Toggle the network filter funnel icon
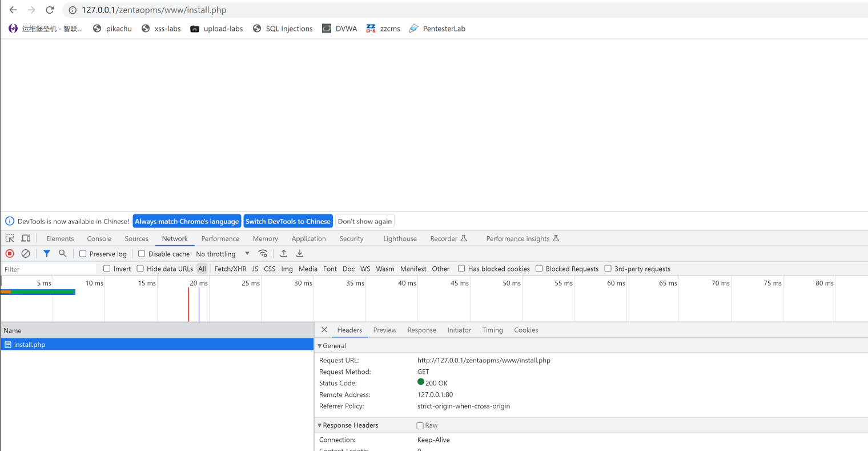Screen dimensions: 868x451 47,254
